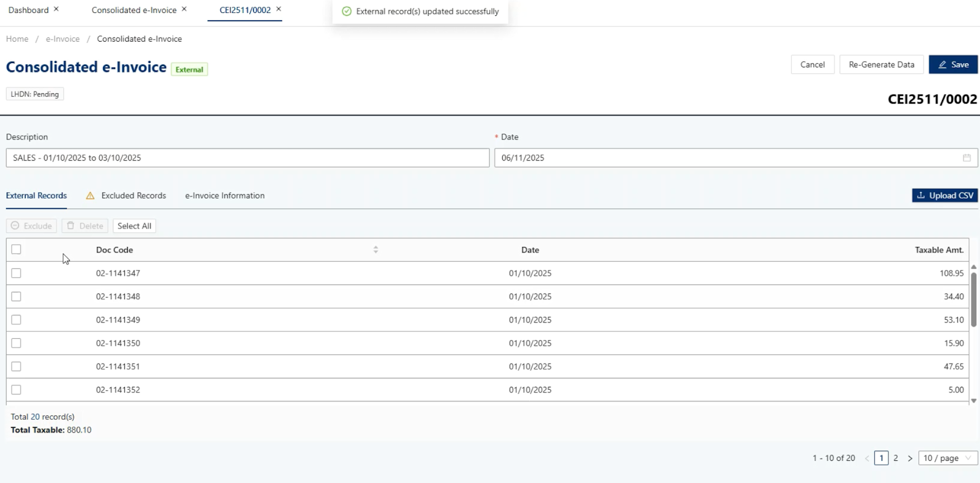Go to page 2 of records
The image size is (980, 483).
coord(895,458)
